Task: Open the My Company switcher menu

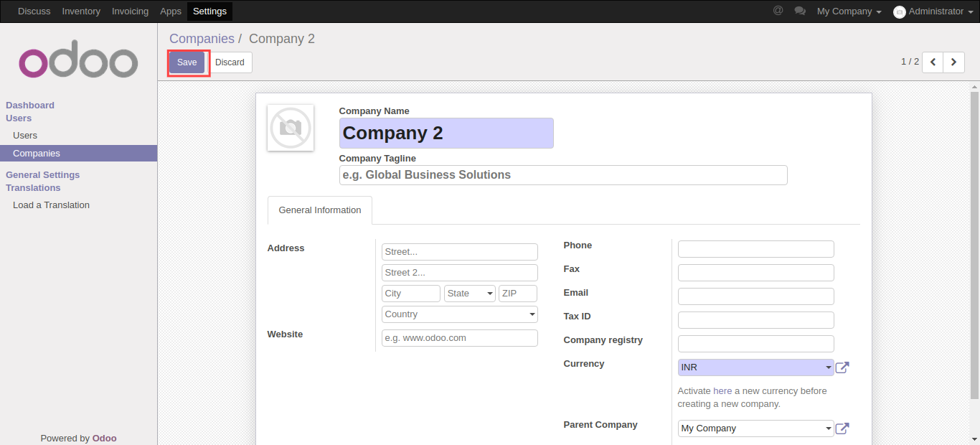Action: pyautogui.click(x=849, y=11)
